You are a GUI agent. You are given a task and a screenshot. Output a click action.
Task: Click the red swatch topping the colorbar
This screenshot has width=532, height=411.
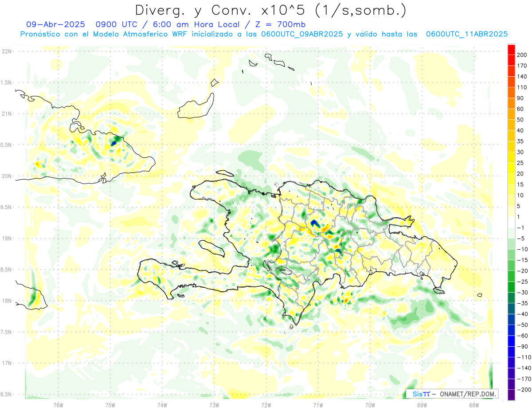(x=511, y=50)
